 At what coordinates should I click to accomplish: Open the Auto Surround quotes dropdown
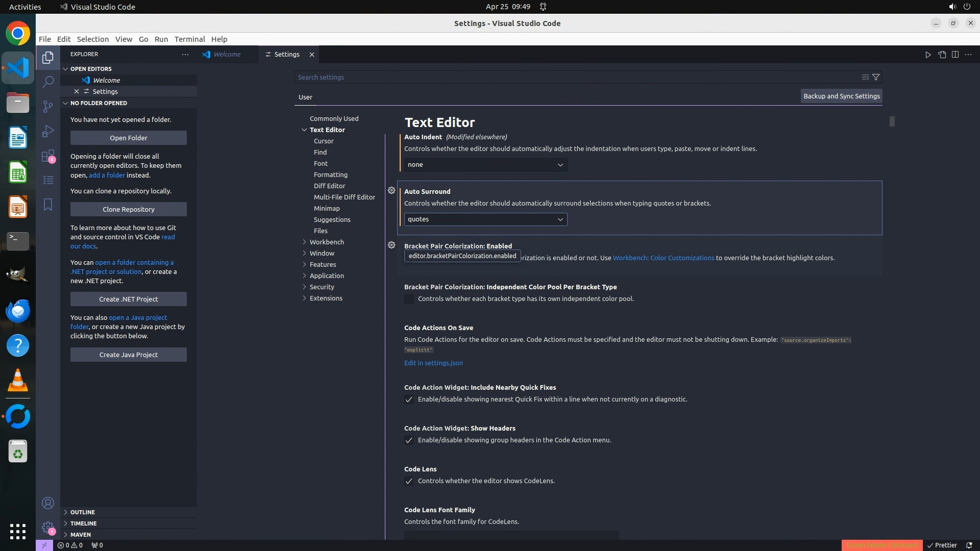coord(485,219)
